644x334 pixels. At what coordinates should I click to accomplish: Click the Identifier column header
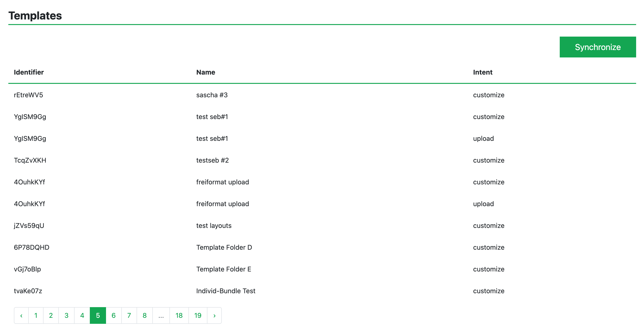pos(29,72)
